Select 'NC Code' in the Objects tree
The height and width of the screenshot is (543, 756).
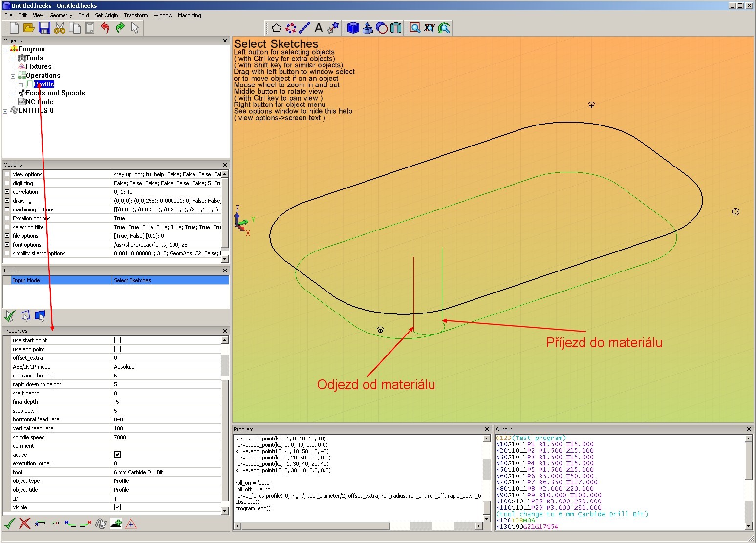[x=39, y=102]
